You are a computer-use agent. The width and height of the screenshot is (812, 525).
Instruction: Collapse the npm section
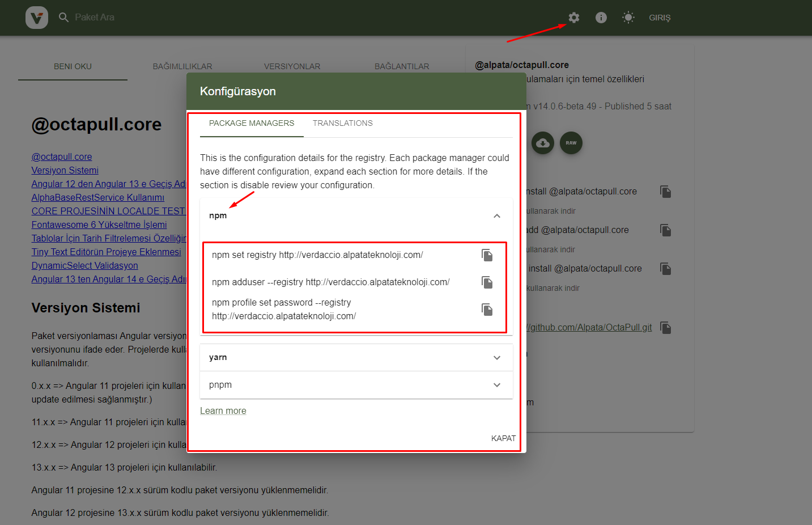tap(496, 216)
